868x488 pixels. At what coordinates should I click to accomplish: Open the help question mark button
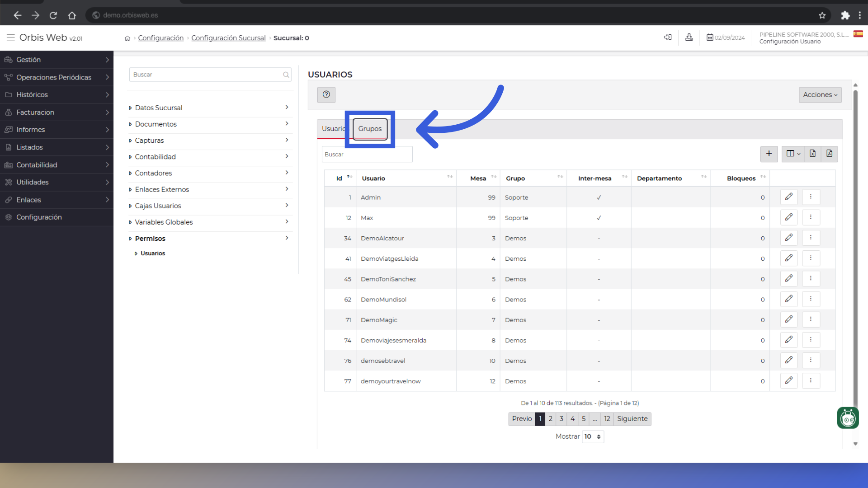326,94
